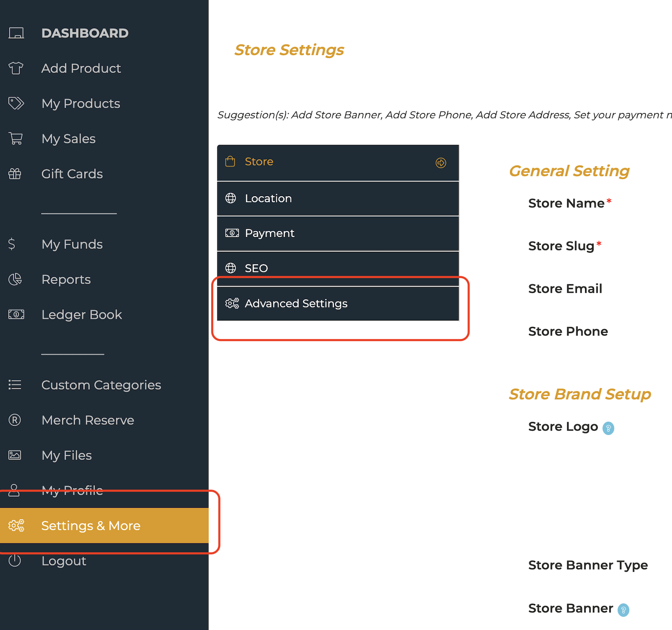This screenshot has height=630, width=672.
Task: Click the Logout power icon
Action: pos(15,561)
